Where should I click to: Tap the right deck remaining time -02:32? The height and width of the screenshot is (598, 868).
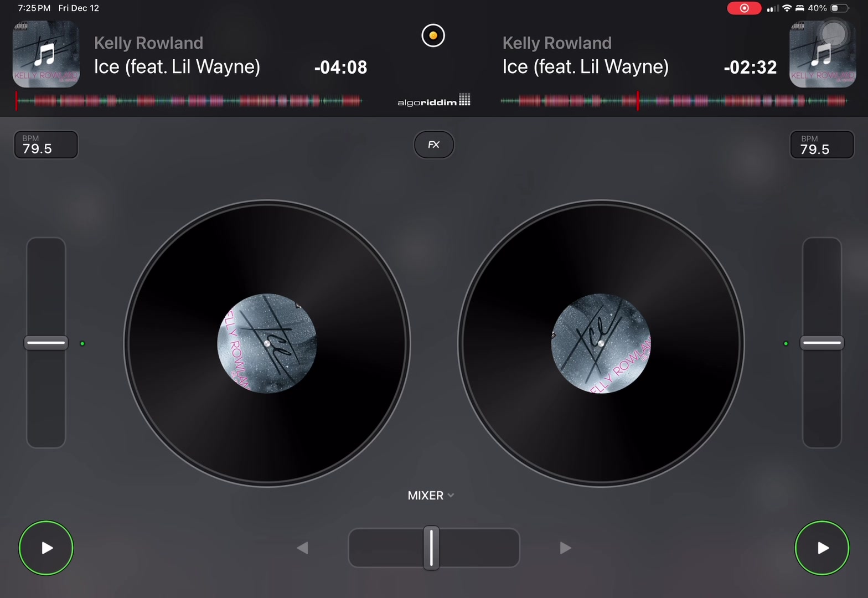tap(750, 68)
